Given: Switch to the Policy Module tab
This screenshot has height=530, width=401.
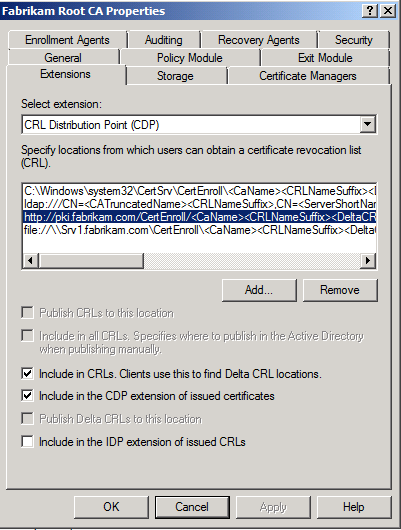Looking at the screenshot, I should [190, 58].
